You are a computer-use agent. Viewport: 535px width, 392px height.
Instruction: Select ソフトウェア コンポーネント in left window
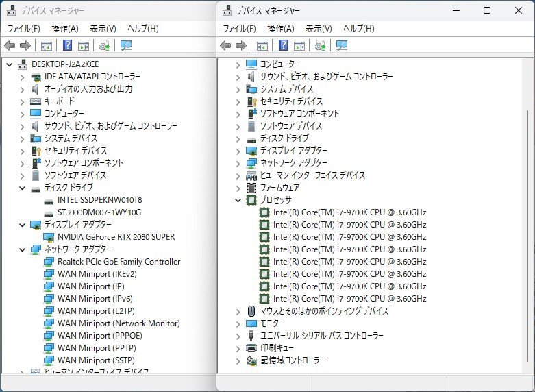84,163
